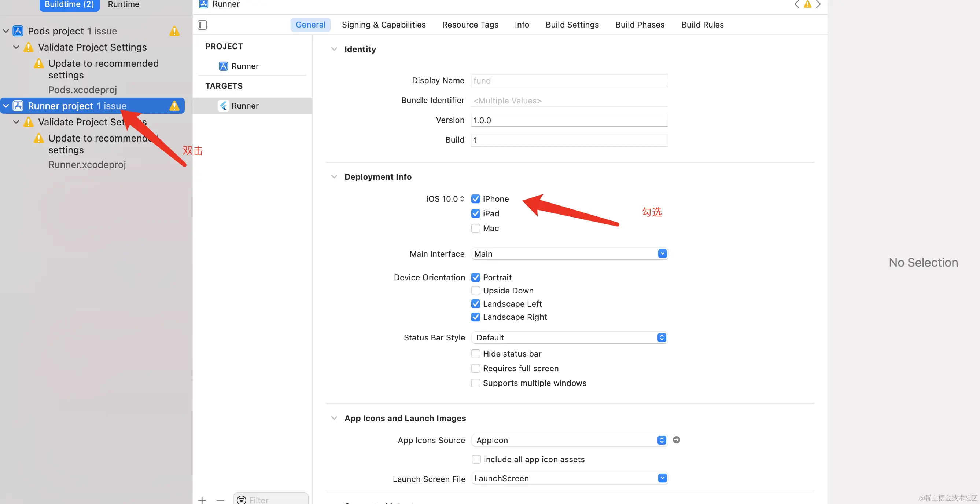Click the next issue forward chevron

(x=818, y=4)
